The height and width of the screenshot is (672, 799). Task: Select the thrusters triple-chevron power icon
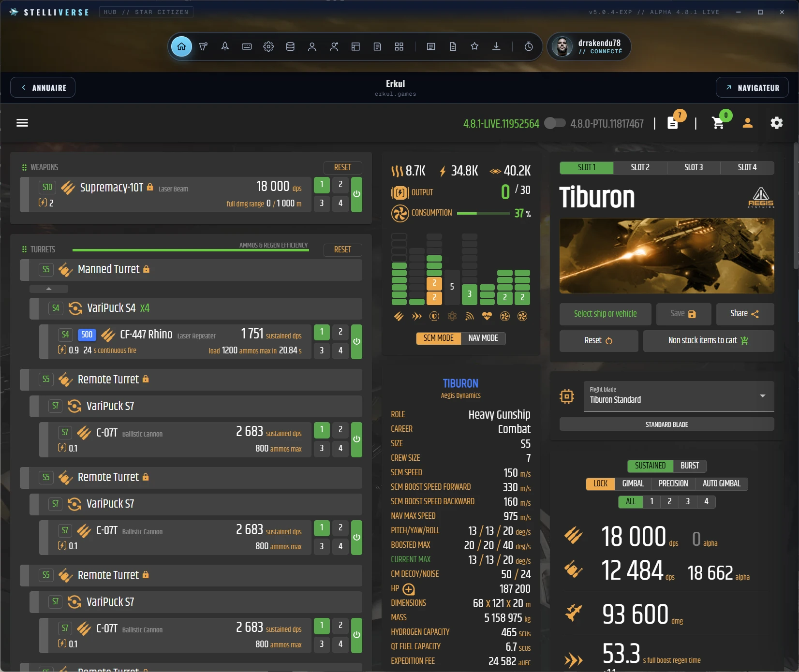pos(416,316)
